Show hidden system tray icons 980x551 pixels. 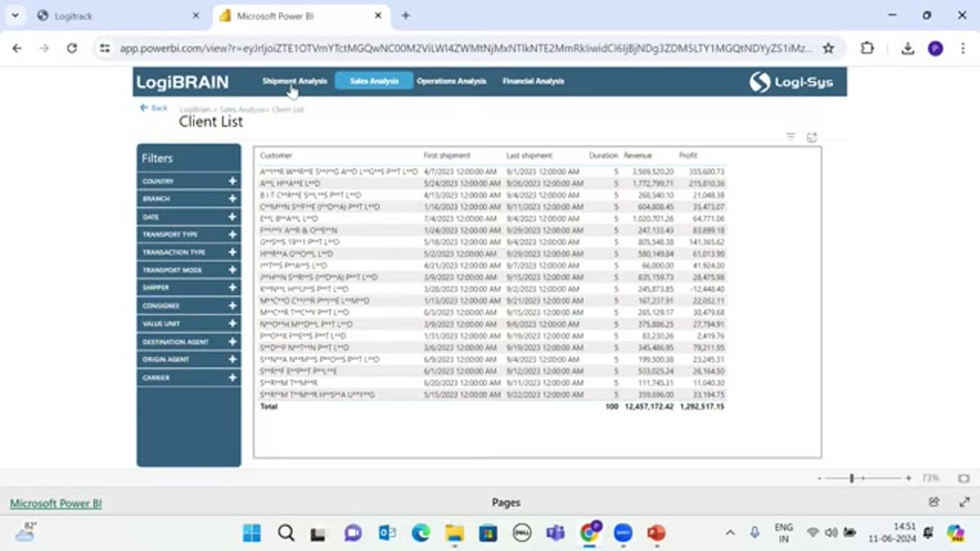coord(730,533)
